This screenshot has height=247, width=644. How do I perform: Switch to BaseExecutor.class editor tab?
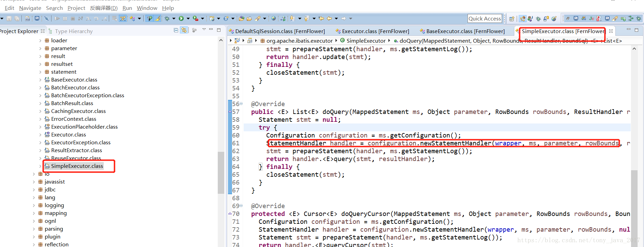[462, 31]
